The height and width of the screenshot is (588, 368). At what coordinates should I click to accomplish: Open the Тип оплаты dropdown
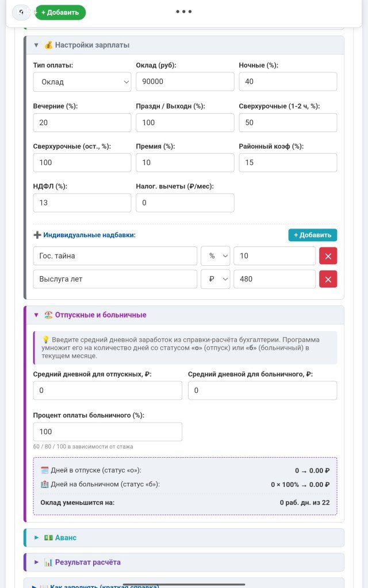(82, 82)
